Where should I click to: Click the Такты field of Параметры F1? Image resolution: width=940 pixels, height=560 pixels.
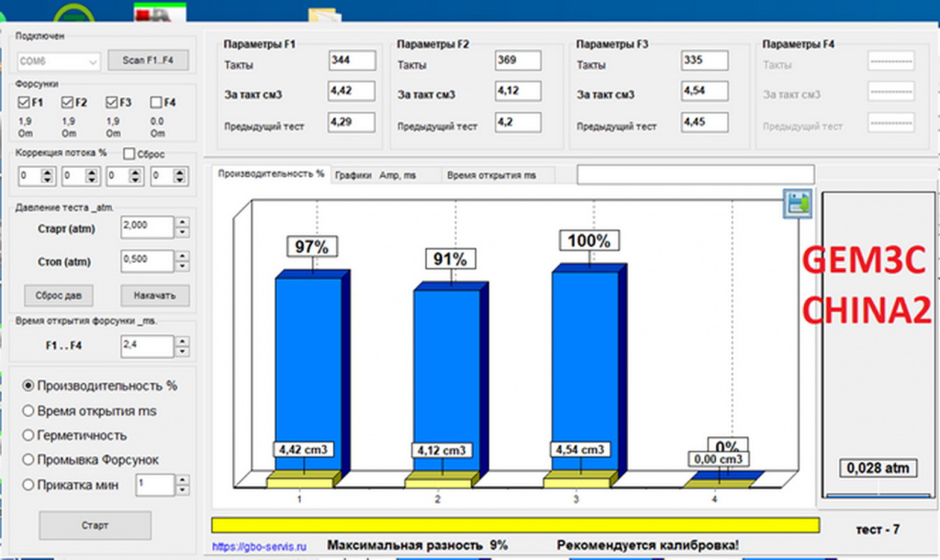tap(352, 60)
